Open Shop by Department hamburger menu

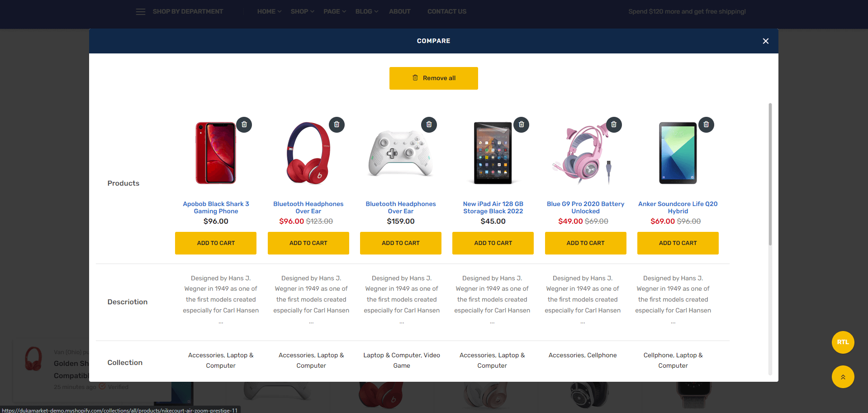141,12
